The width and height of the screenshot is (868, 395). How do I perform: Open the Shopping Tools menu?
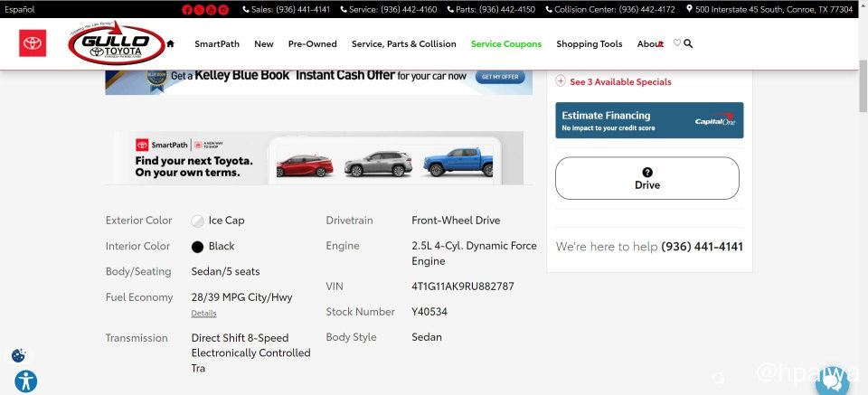[589, 43]
